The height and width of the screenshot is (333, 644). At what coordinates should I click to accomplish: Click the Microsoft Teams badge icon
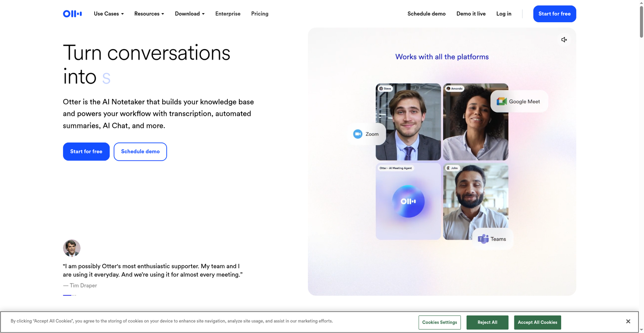point(483,239)
